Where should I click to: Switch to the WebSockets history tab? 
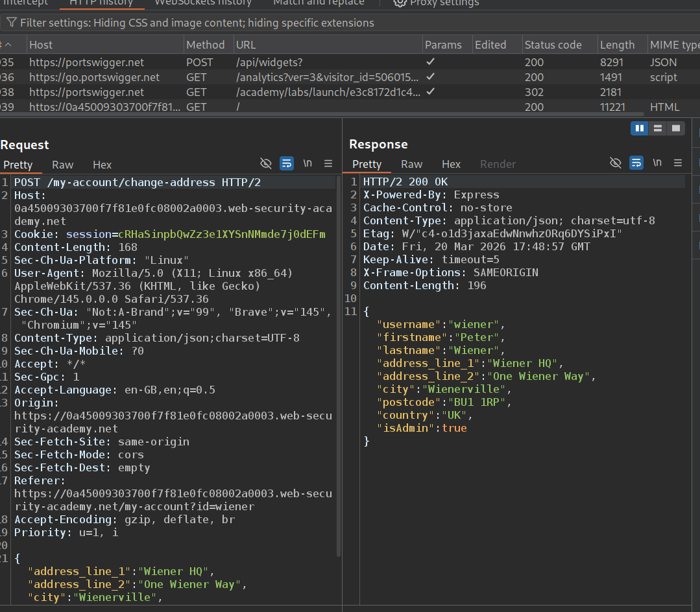pyautogui.click(x=202, y=3)
